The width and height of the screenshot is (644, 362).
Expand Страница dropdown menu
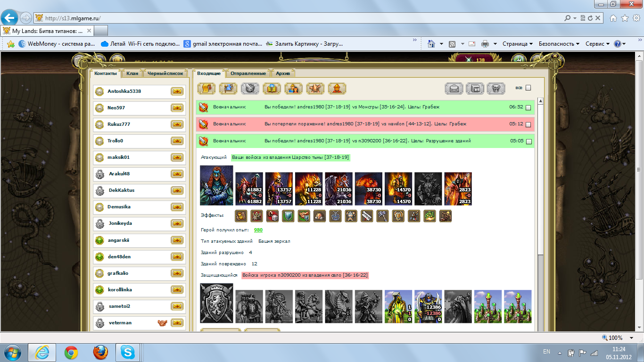click(x=518, y=44)
